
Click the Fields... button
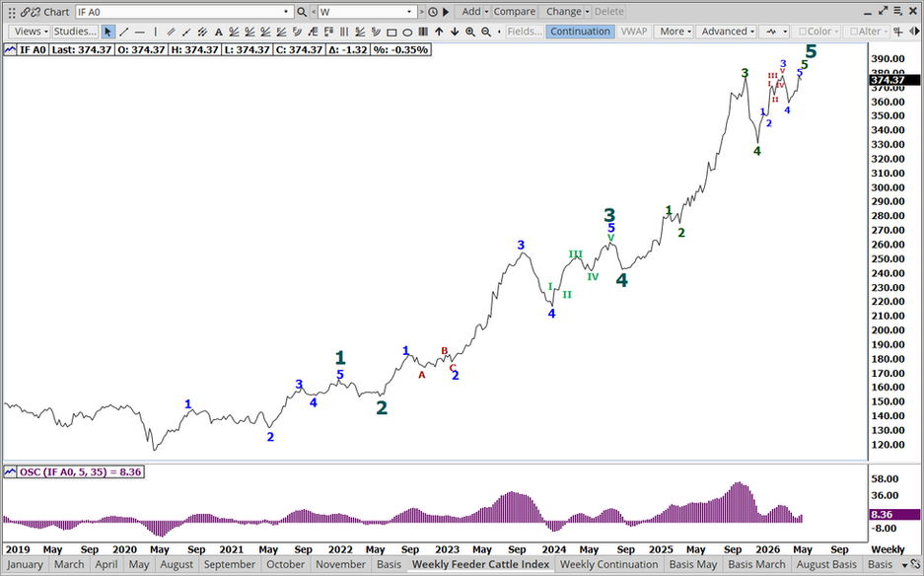(x=525, y=32)
